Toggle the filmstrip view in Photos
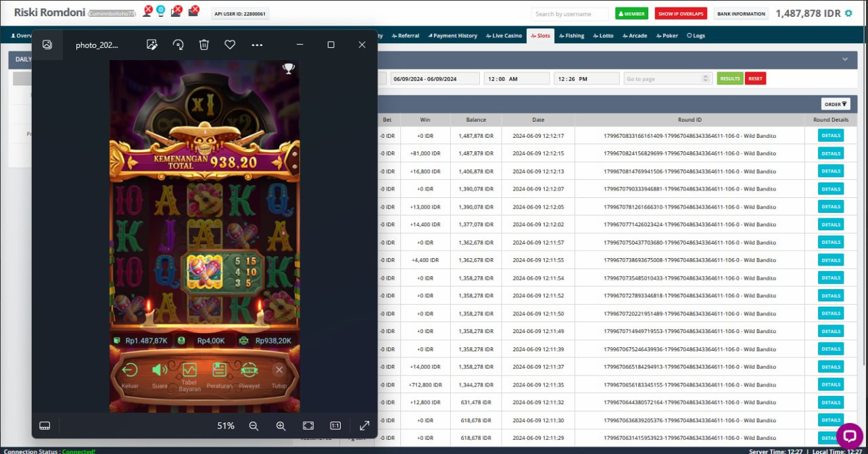The image size is (868, 454). point(45,426)
